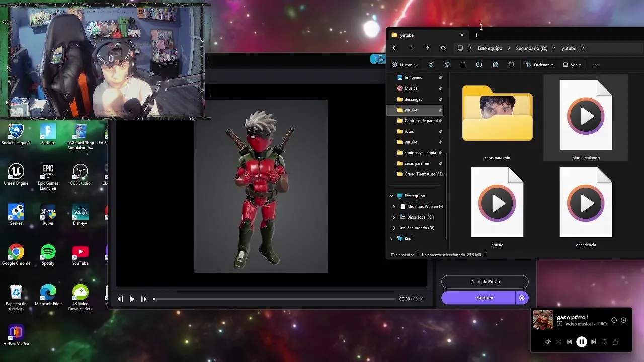This screenshot has height=362, width=644.
Task: Toggle shuffle in the music widget
Action: (558, 342)
